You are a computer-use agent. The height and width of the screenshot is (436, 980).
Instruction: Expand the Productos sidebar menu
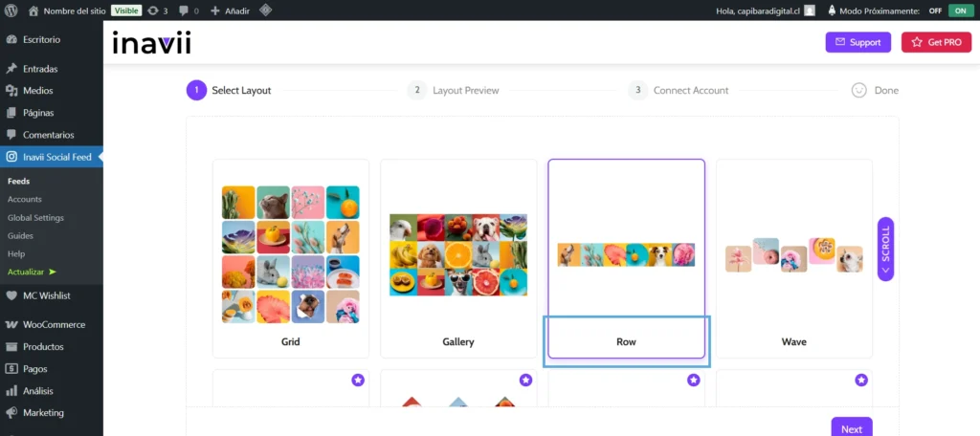tap(43, 346)
